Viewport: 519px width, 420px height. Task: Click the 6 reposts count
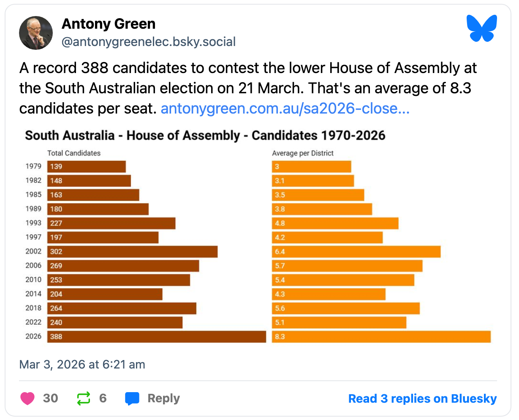point(103,398)
